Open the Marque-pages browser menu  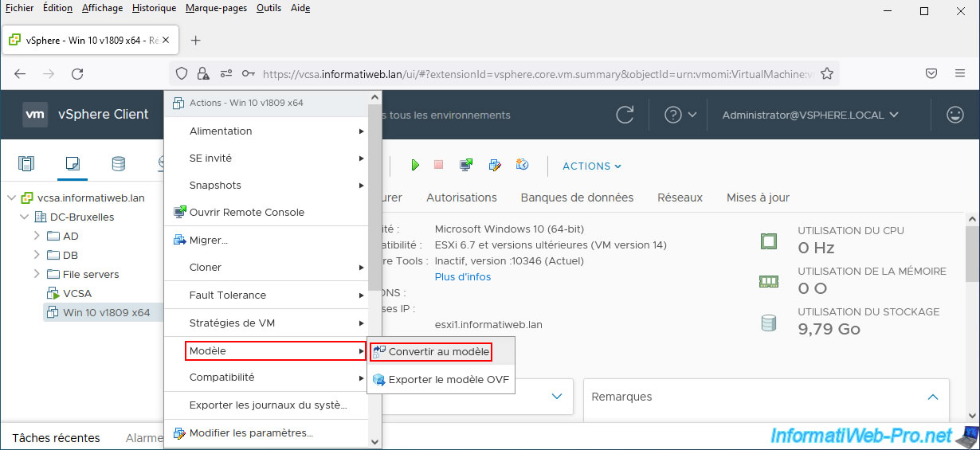coord(216,8)
